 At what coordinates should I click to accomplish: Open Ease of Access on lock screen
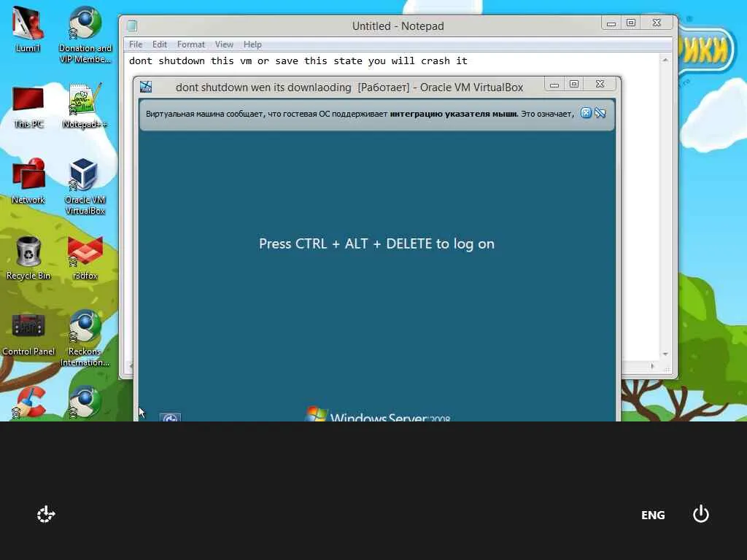coord(46,514)
